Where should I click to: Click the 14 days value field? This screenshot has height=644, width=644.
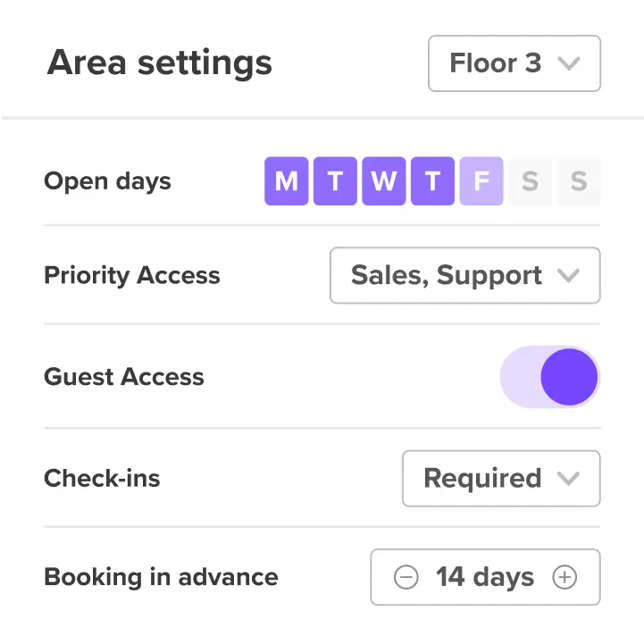(485, 577)
